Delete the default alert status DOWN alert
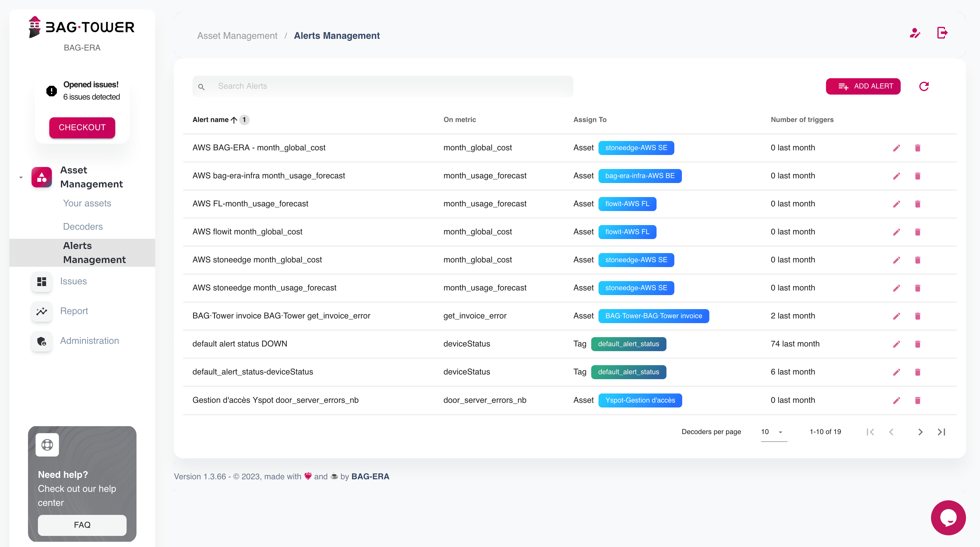The width and height of the screenshot is (980, 547). 917,344
